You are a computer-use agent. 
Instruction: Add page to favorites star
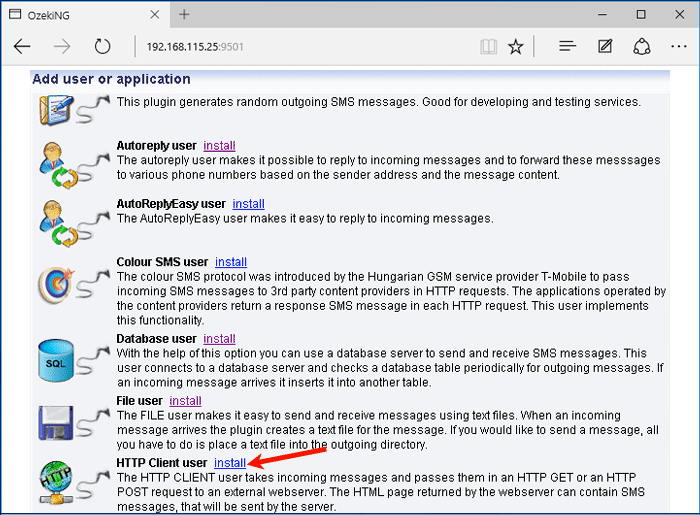pos(516,46)
